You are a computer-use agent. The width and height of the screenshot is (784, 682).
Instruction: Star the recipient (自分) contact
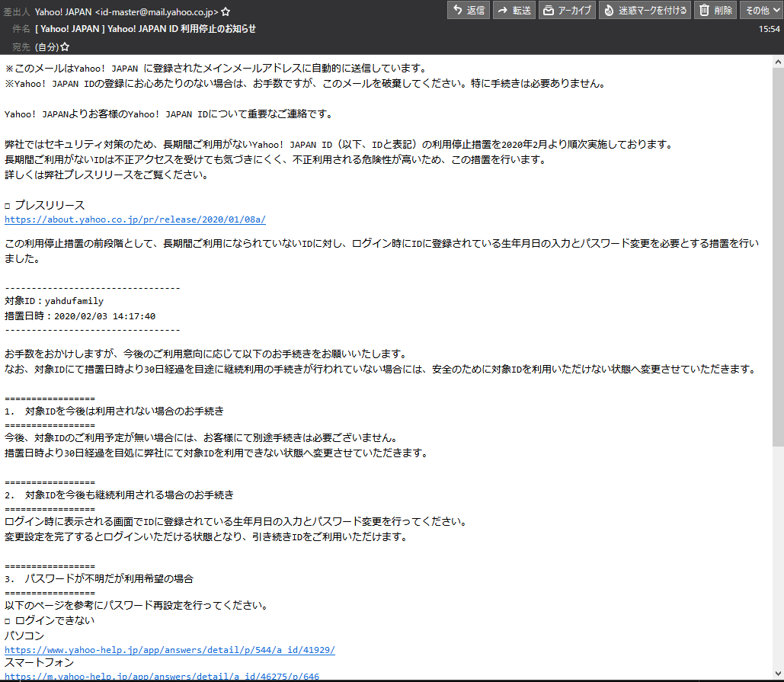pyautogui.click(x=65, y=47)
